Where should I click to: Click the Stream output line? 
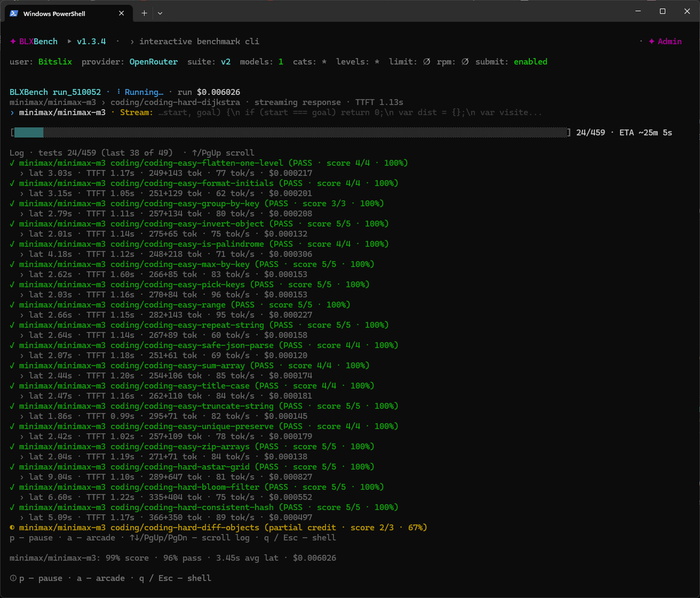click(x=276, y=112)
